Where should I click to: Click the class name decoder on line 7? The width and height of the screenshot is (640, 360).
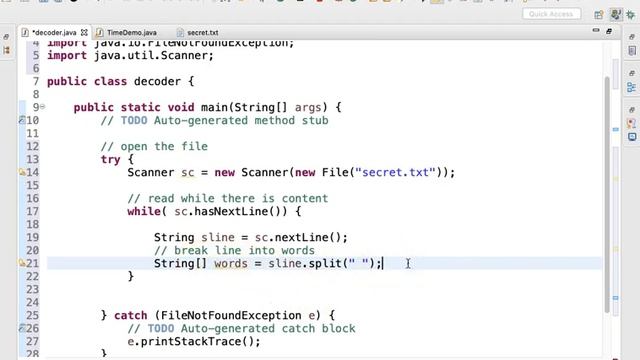pos(157,82)
